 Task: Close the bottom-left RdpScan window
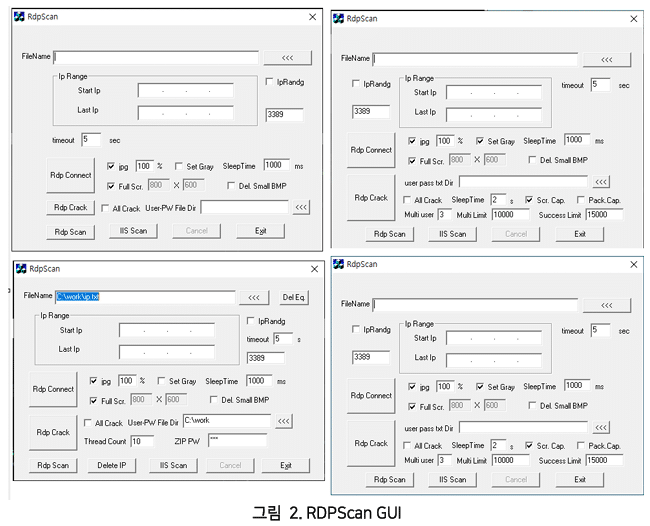pyautogui.click(x=315, y=269)
